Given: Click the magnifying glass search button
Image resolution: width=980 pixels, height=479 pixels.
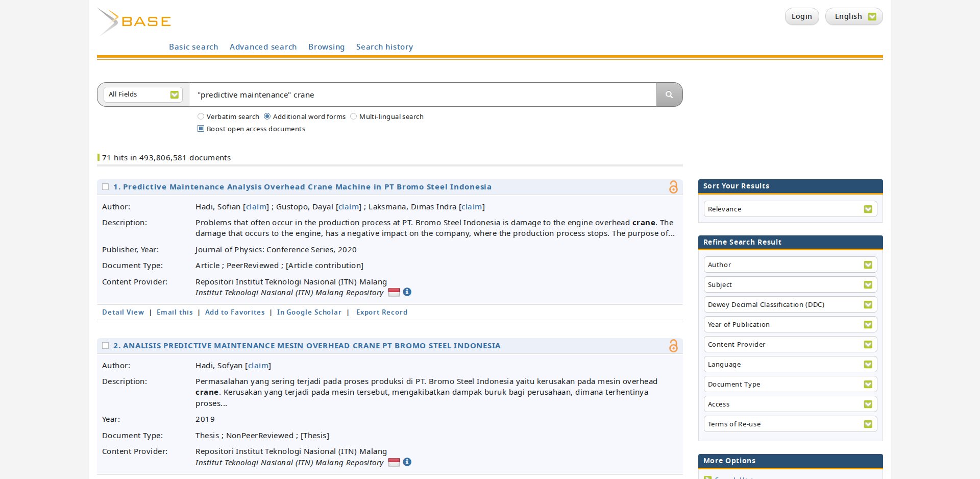Looking at the screenshot, I should pyautogui.click(x=669, y=94).
